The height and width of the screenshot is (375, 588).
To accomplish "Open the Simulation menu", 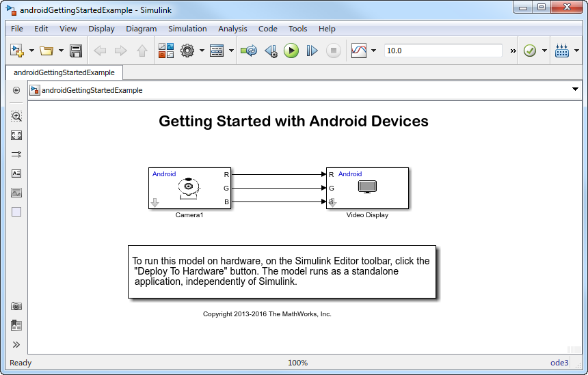I will pyautogui.click(x=187, y=29).
